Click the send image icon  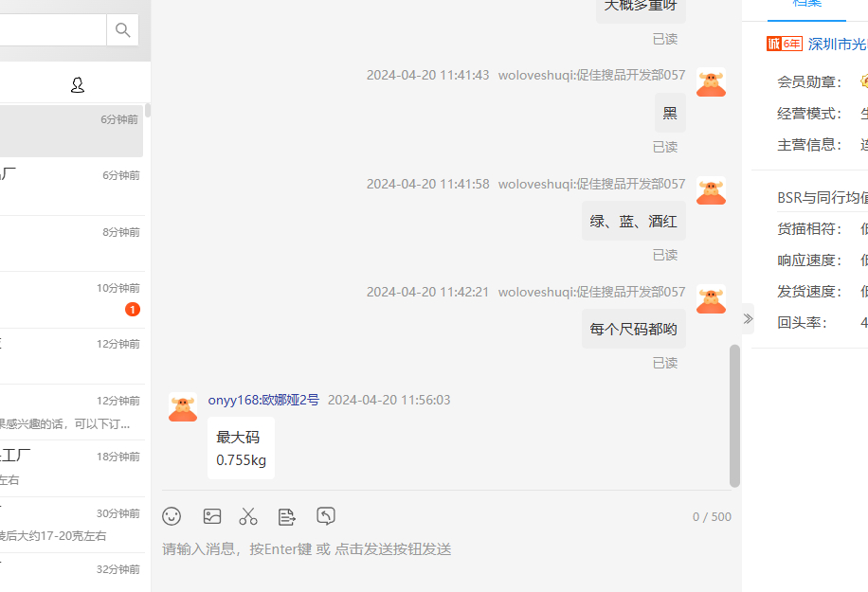pos(212,516)
